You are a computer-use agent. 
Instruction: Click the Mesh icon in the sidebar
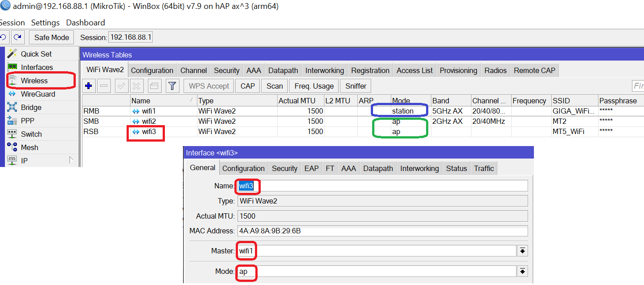pos(12,147)
